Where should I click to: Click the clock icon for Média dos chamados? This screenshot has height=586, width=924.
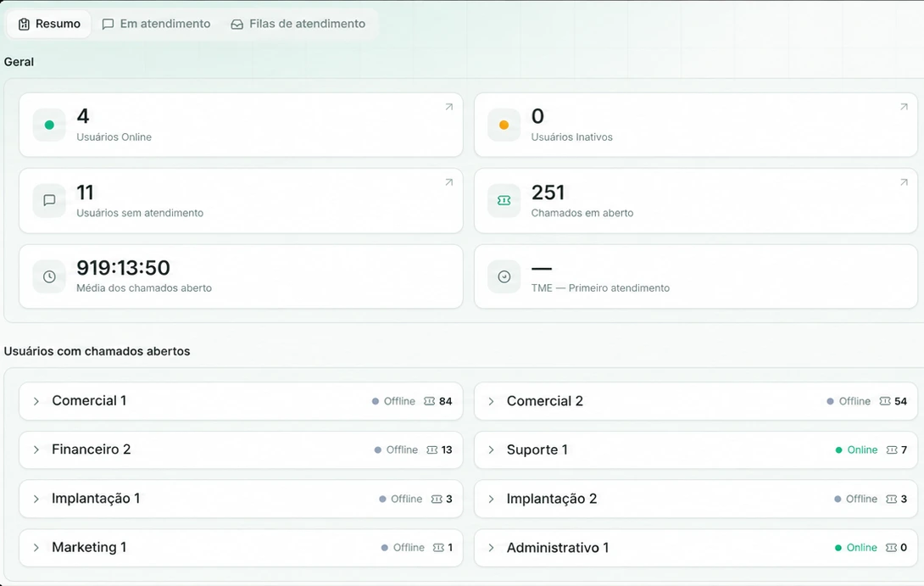pyautogui.click(x=49, y=276)
